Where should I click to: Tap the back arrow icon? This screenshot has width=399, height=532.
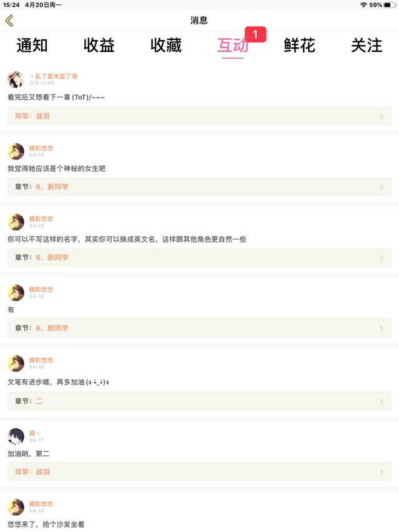pos(9,21)
